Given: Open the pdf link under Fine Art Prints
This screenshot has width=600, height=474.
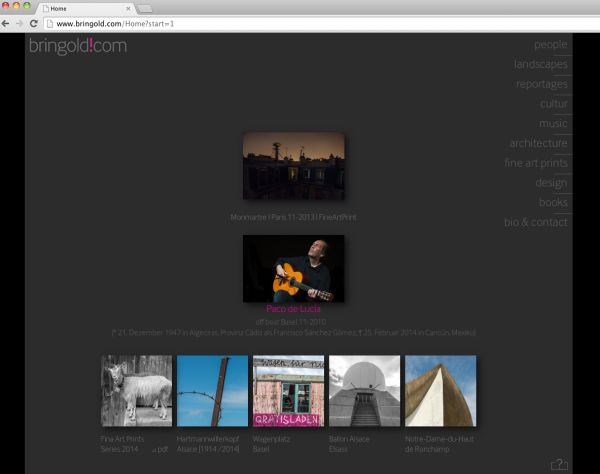Looking at the screenshot, I should pyautogui.click(x=160, y=450).
